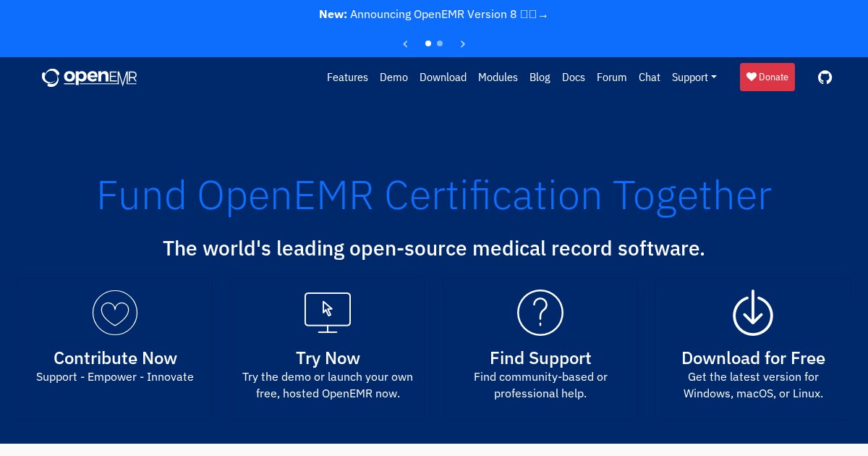Open the Blog nav item
The width and height of the screenshot is (868, 456).
[x=540, y=77]
